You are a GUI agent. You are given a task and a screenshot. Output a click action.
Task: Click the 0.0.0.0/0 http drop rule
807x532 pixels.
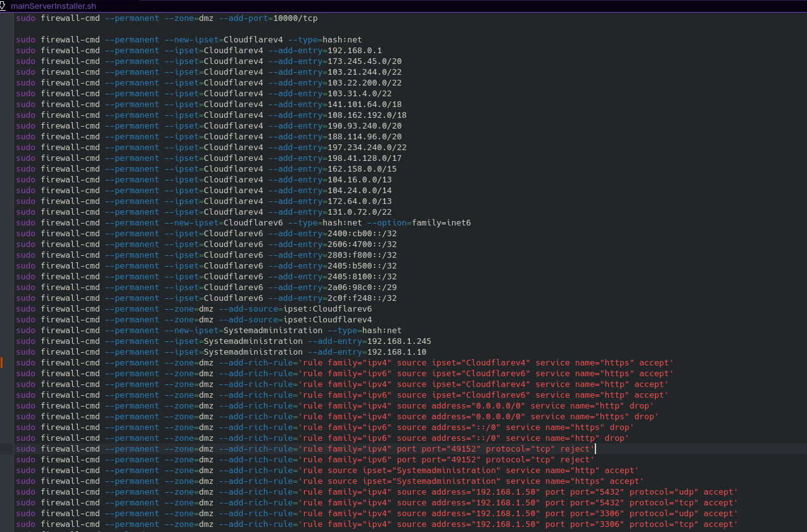click(335, 406)
